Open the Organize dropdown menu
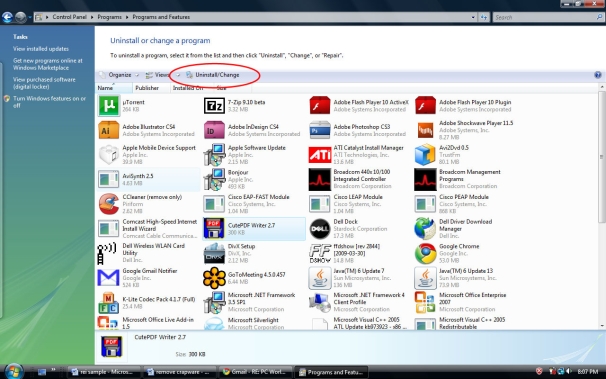The width and height of the screenshot is (606, 379). (119, 75)
